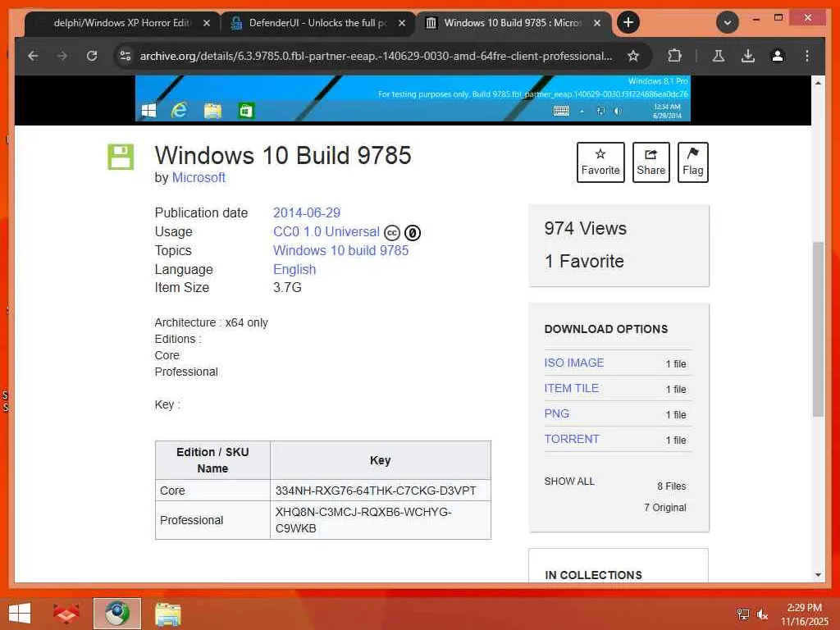Click the browser forward arrow
Image resolution: width=840 pixels, height=630 pixels.
[x=62, y=56]
